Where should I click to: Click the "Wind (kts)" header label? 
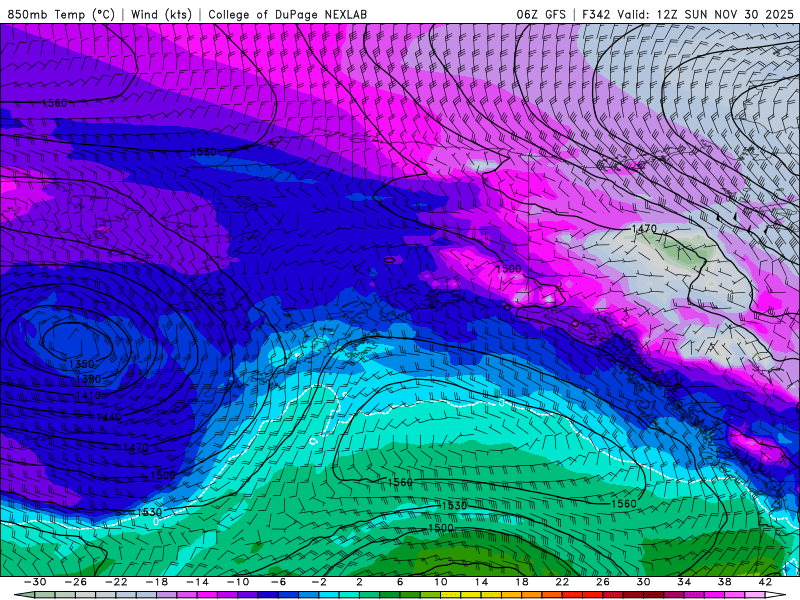(x=161, y=14)
